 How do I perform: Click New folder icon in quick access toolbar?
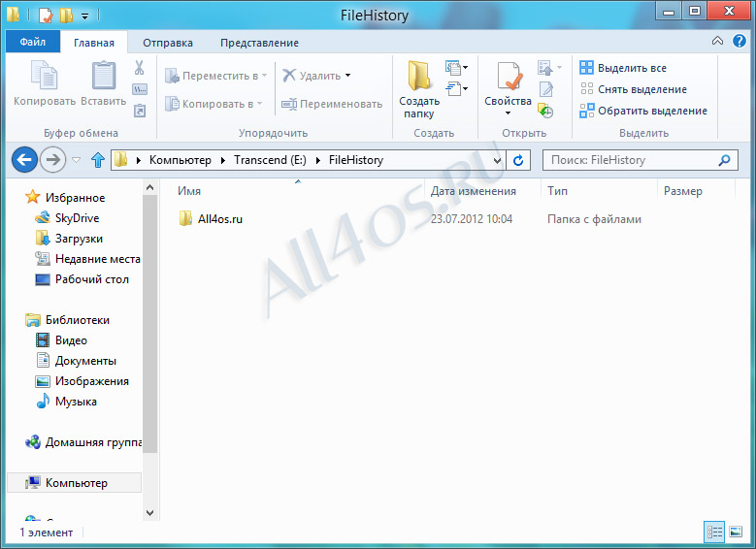pos(66,16)
